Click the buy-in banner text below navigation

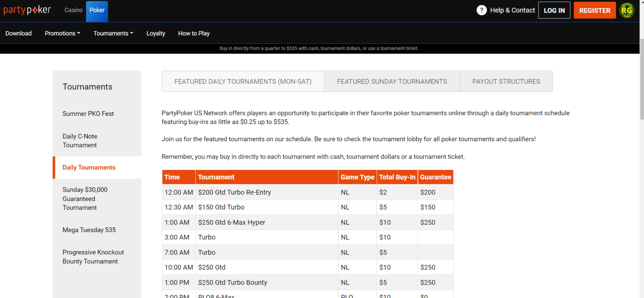click(319, 48)
